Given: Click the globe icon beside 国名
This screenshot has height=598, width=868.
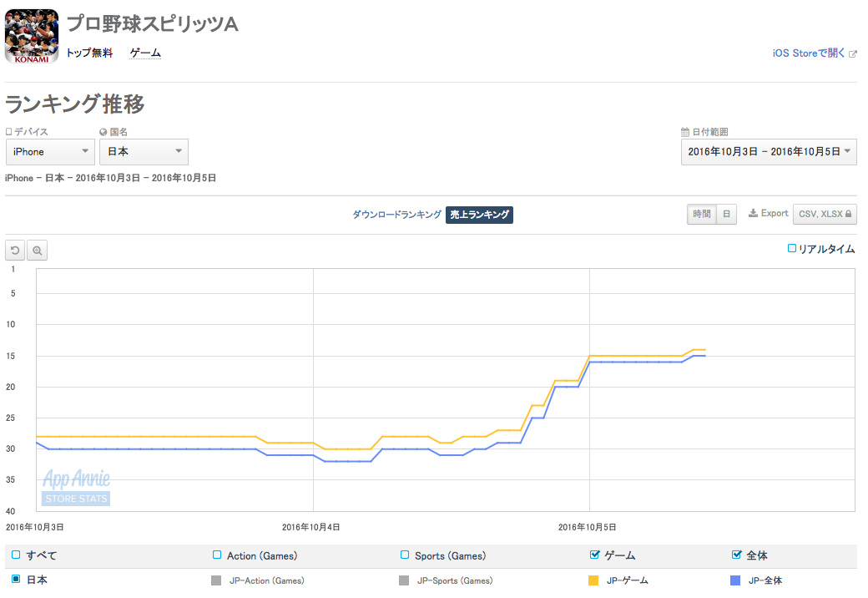Looking at the screenshot, I should click(103, 132).
